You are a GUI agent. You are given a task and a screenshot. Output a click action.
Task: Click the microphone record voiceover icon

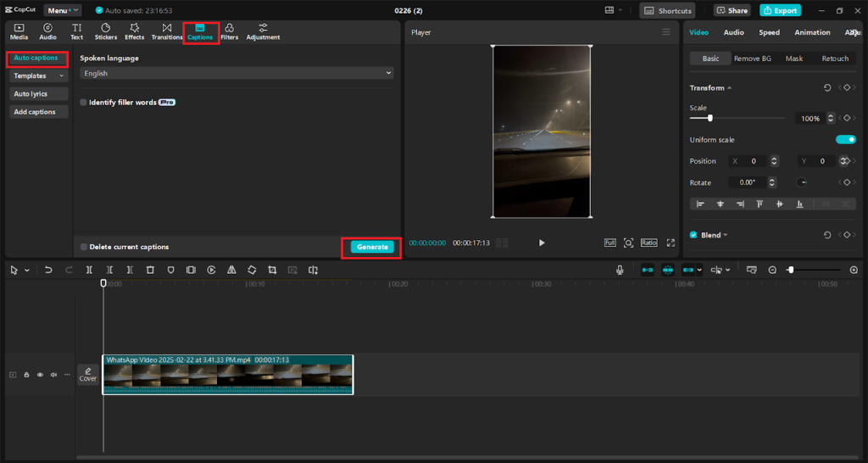(620, 270)
